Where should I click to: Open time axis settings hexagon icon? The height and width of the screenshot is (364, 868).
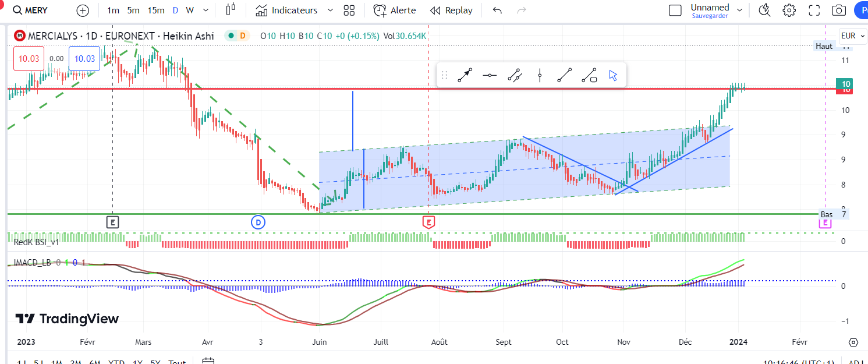pyautogui.click(x=853, y=342)
